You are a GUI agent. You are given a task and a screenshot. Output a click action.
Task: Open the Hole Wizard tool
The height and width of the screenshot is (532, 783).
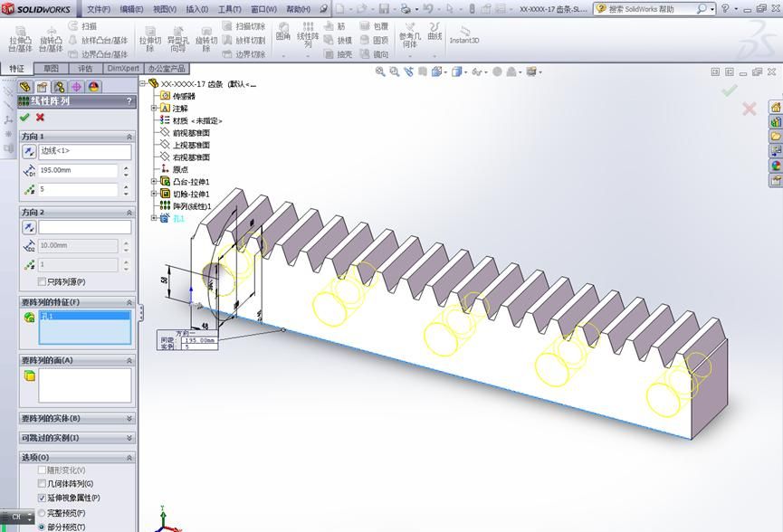tap(178, 38)
